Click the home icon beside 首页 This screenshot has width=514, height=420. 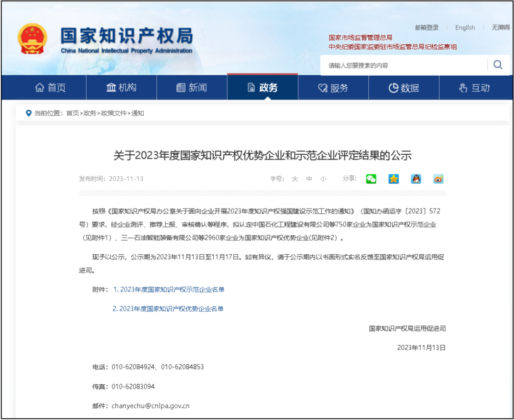click(x=40, y=88)
